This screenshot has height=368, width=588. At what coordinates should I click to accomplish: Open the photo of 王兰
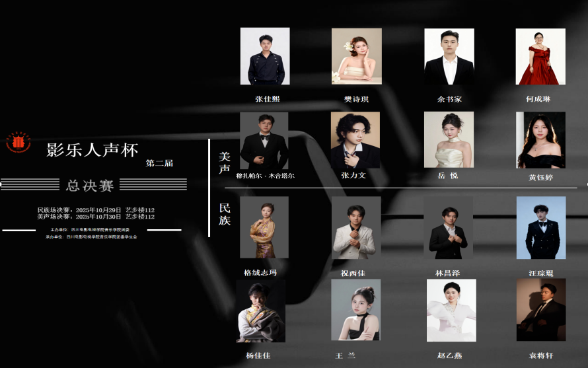[x=355, y=310]
